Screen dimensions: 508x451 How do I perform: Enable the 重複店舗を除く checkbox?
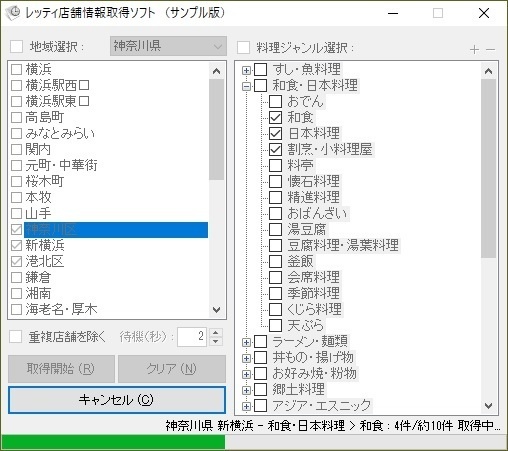pos(16,336)
